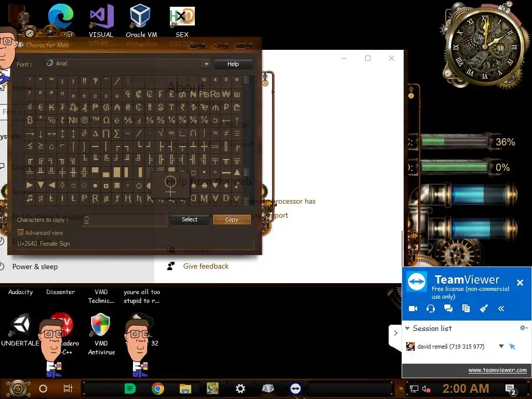Open the Font dropdown showing Arial

(127, 63)
